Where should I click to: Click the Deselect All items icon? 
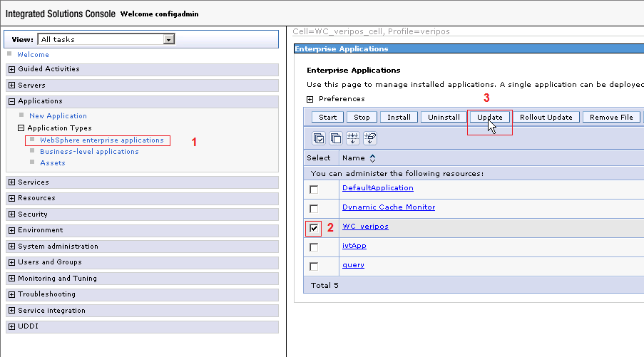[x=336, y=138]
